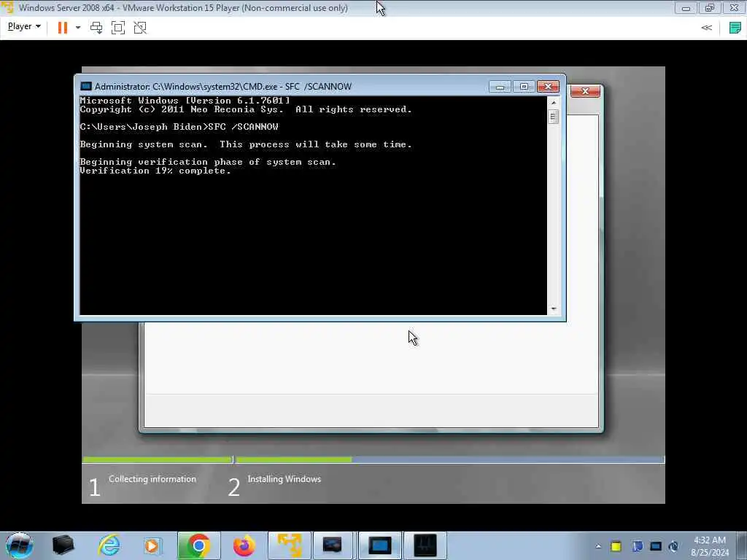
Task: Click the VMware Player title bar icon
Action: 7,7
